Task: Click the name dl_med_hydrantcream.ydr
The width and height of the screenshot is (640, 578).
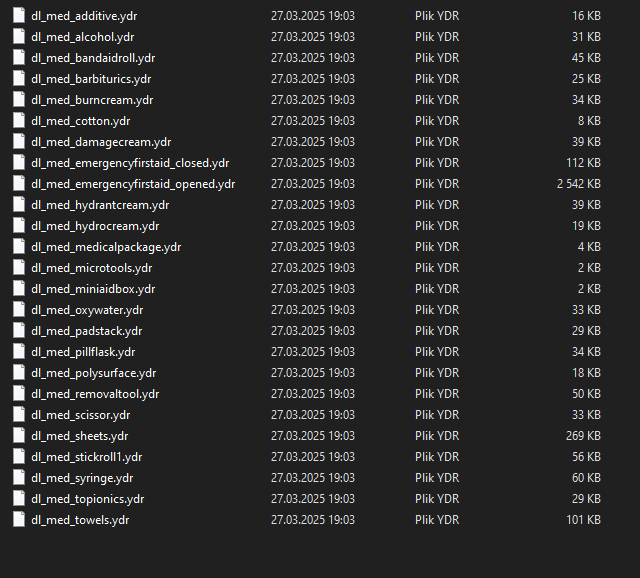Action: click(x=100, y=205)
